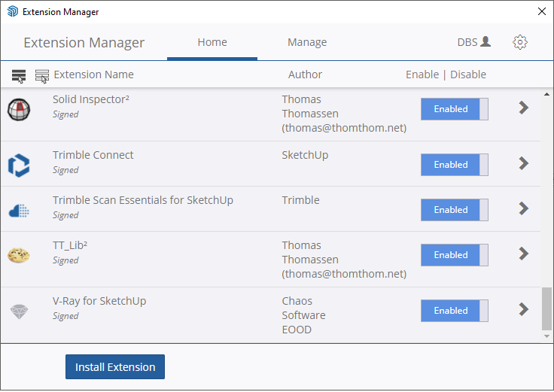554x392 pixels.
Task: Click the DBS user account icon
Action: click(x=486, y=41)
